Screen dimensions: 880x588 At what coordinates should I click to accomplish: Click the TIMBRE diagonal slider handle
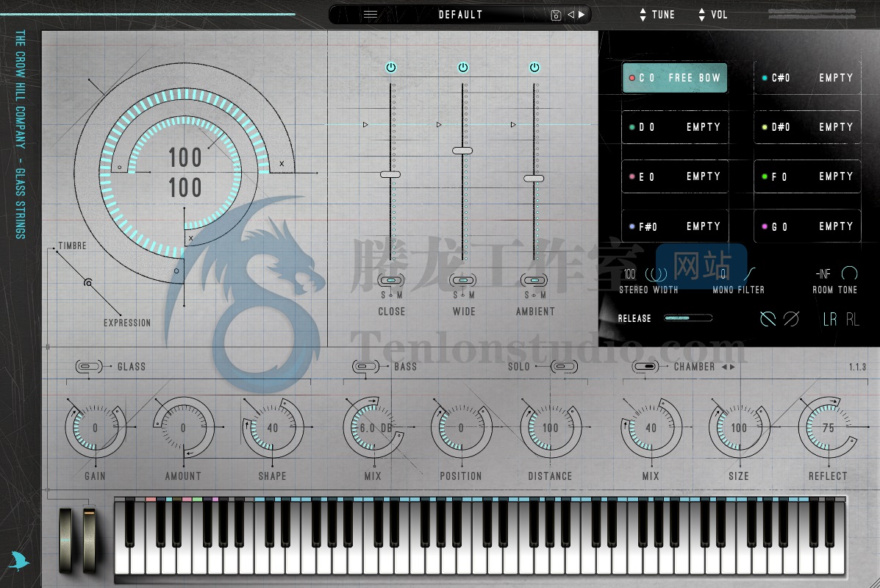click(x=88, y=283)
